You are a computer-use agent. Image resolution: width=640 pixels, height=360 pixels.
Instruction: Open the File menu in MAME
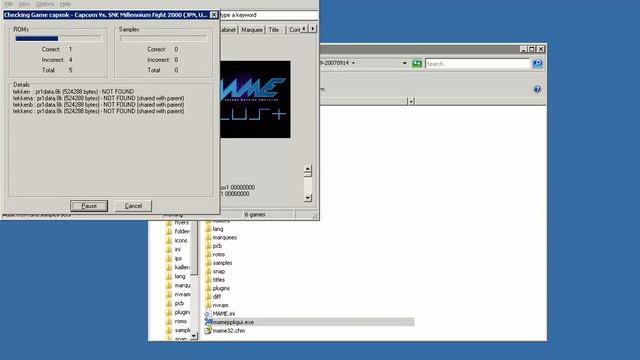pyautogui.click(x=9, y=4)
